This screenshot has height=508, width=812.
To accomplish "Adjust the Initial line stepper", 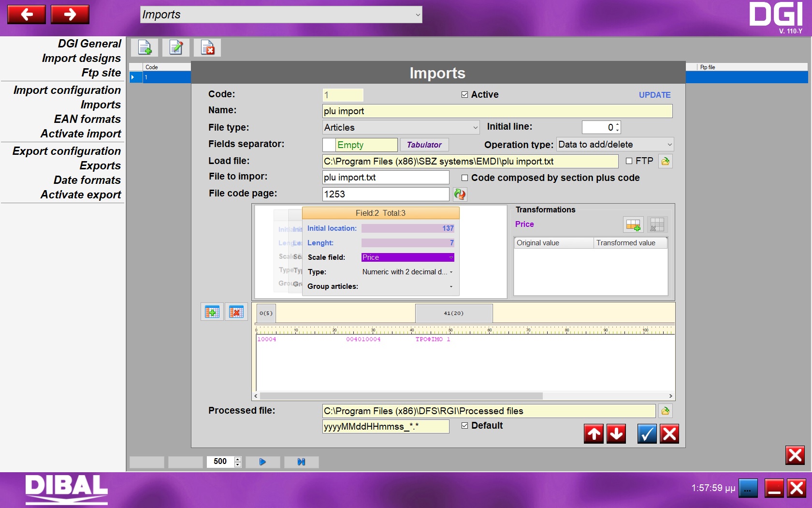I will click(617, 127).
